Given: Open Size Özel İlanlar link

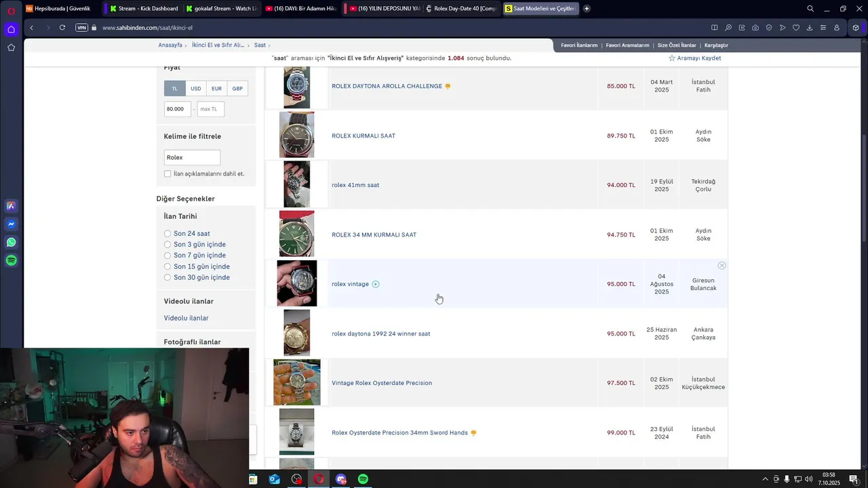Looking at the screenshot, I should pos(677,45).
